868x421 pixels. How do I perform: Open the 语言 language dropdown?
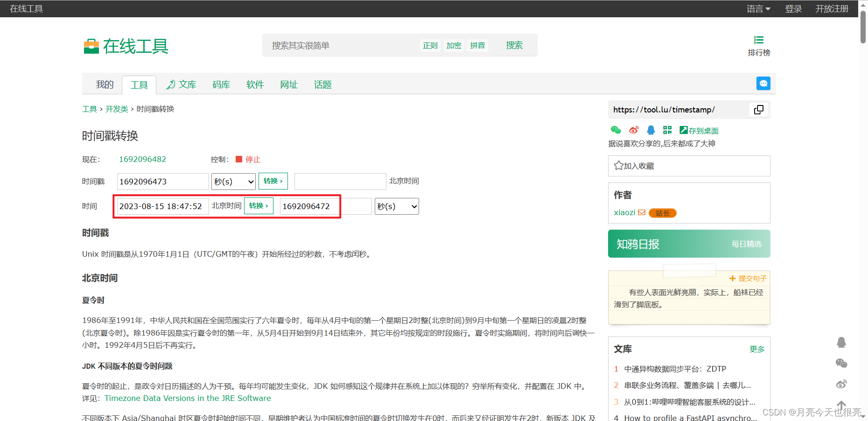tap(758, 9)
